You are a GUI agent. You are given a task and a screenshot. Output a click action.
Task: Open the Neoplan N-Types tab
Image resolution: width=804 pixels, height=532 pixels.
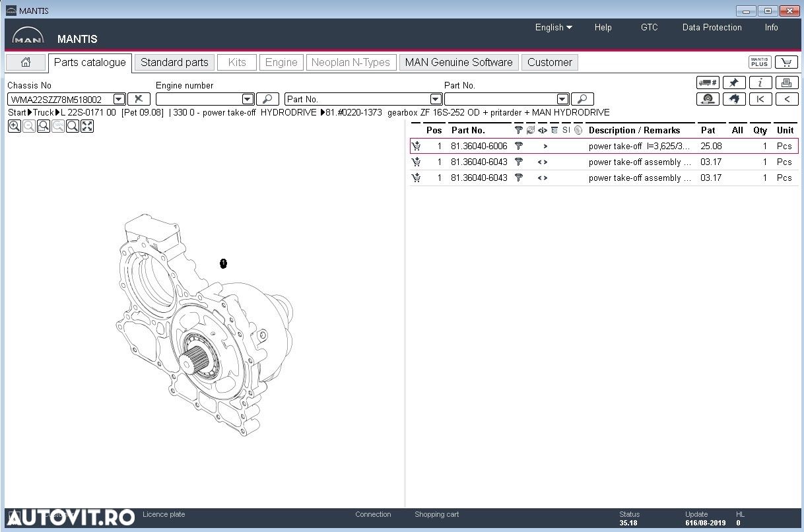point(351,63)
